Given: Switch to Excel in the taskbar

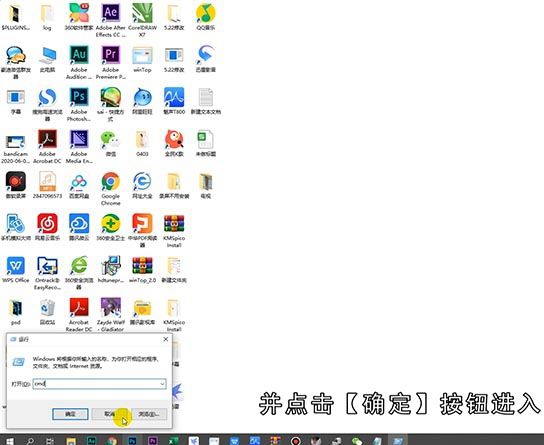Looking at the screenshot, I should 173,440.
